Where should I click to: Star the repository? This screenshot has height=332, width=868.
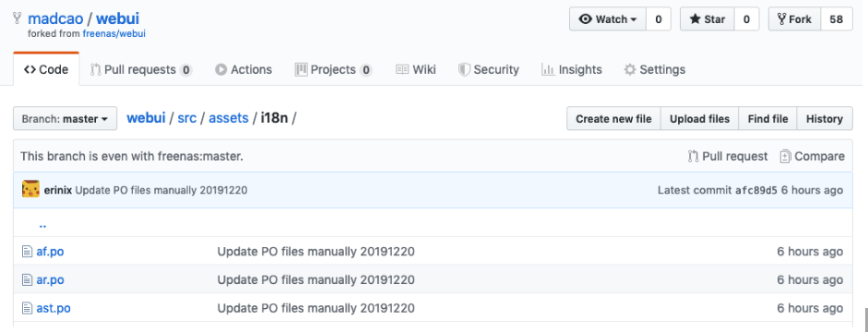click(x=707, y=19)
